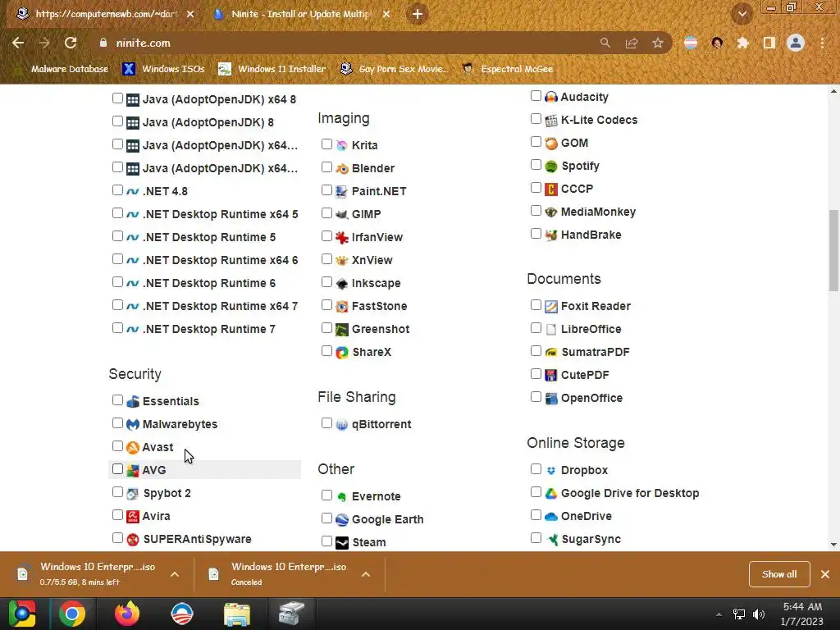The width and height of the screenshot is (840, 630).
Task: Expand options for the downloading Windows 10 ISO
Action: coord(175,574)
